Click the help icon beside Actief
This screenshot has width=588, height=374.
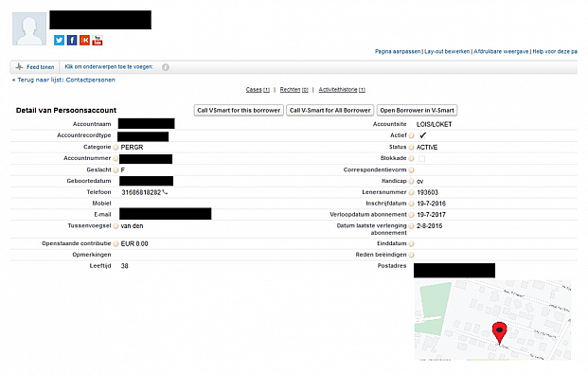coord(411,135)
